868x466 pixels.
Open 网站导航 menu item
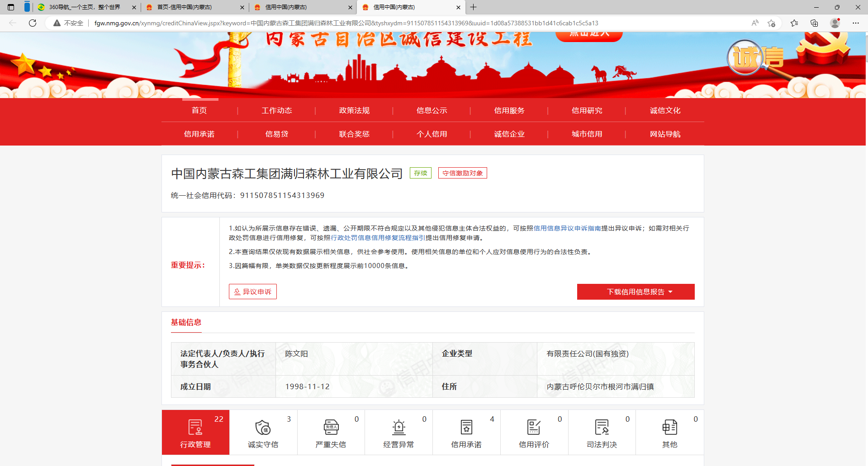(x=665, y=134)
